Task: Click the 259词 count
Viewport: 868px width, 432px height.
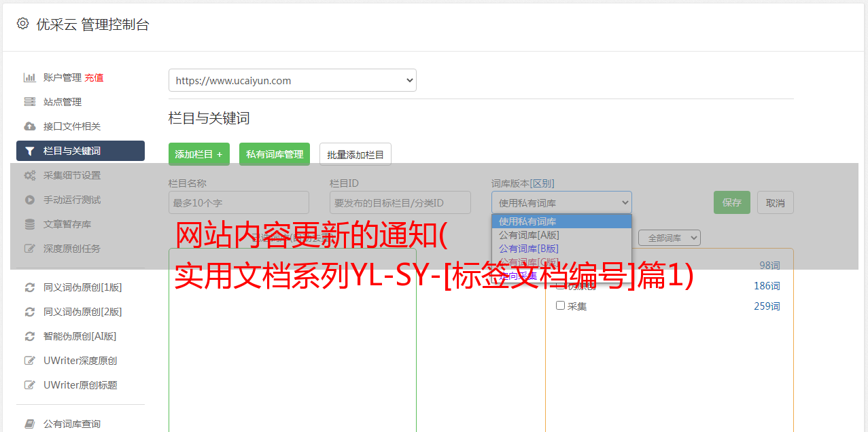Action: tap(767, 306)
